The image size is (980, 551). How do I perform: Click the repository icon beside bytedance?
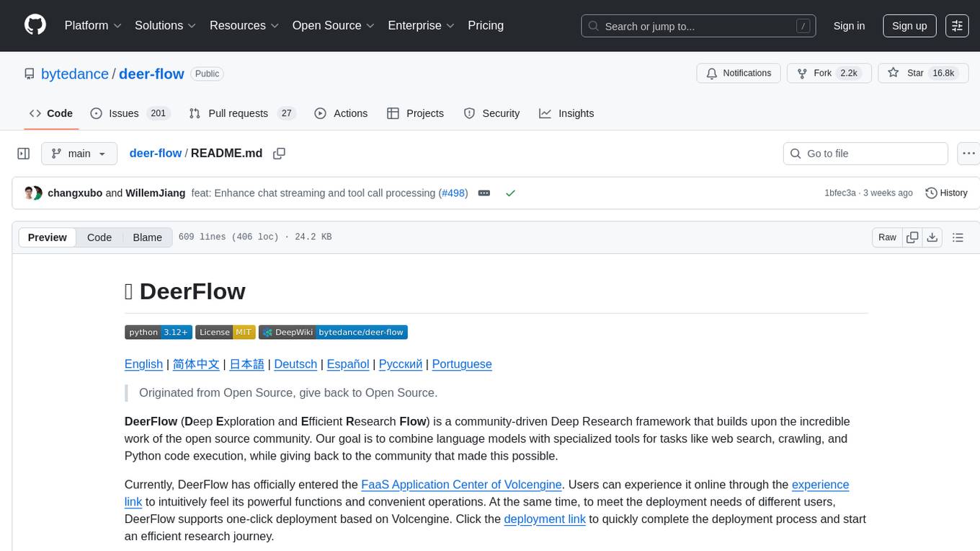click(x=29, y=74)
